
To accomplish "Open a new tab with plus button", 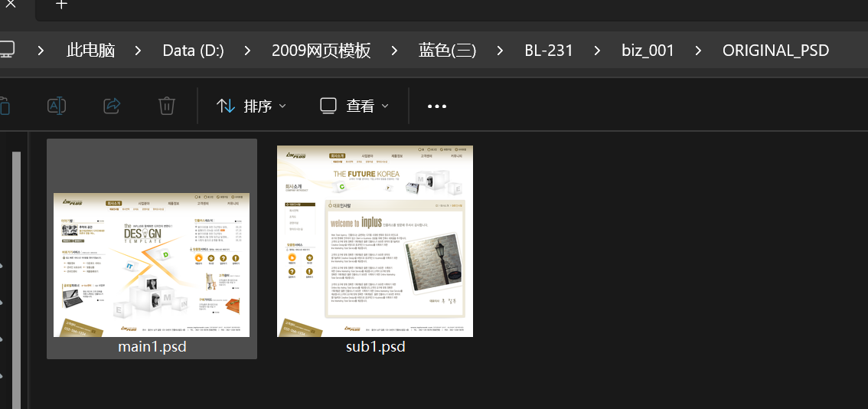I will (62, 5).
